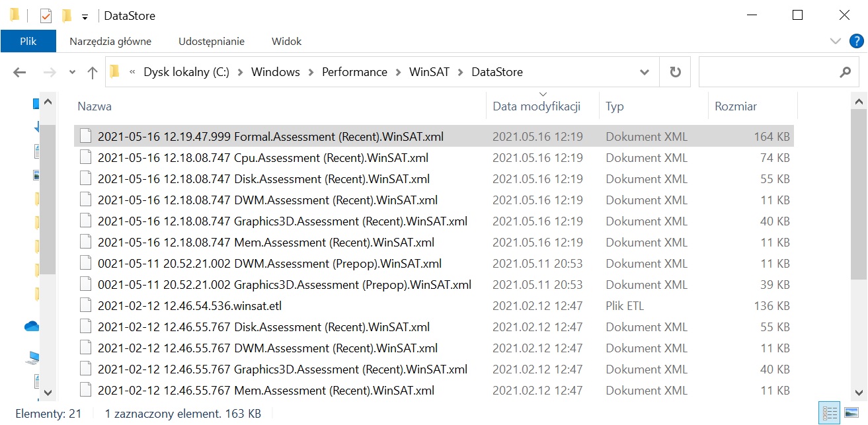Open the WinSAT breadcrumb folder
Image resolution: width=868 pixels, height=425 pixels.
tap(429, 72)
